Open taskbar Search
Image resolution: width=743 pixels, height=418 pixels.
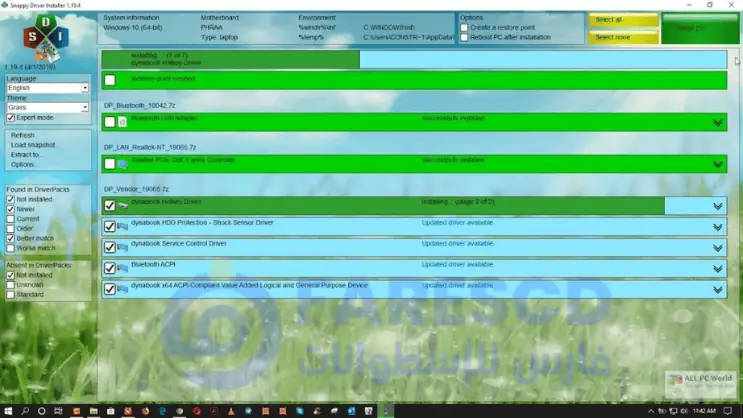tap(25, 411)
